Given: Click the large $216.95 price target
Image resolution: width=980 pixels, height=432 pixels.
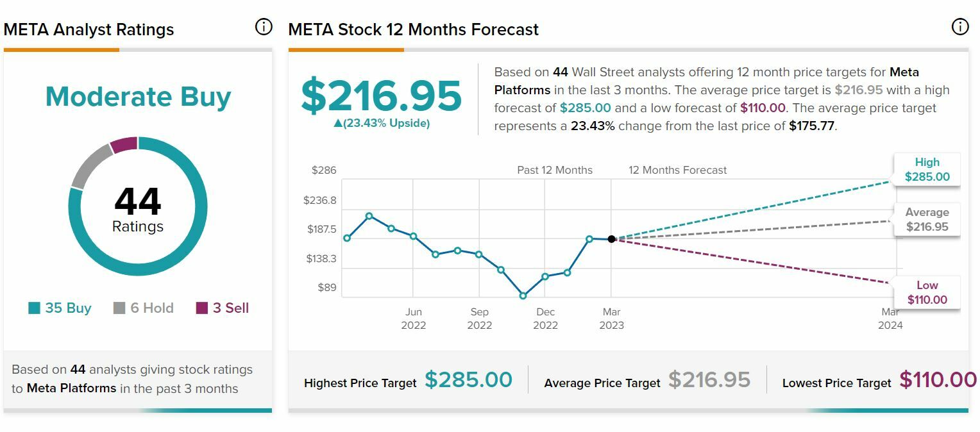Looking at the screenshot, I should coord(382,96).
